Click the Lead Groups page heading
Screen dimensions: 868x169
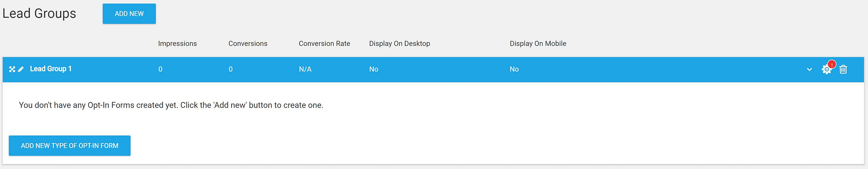point(39,14)
